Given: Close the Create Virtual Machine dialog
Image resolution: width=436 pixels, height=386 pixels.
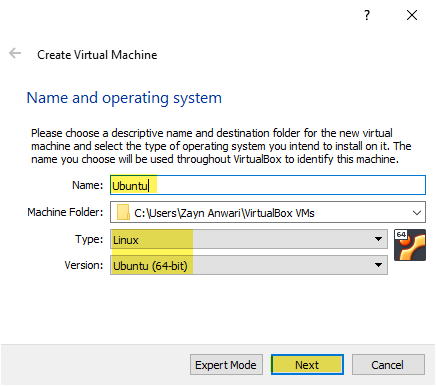Looking at the screenshot, I should (412, 15).
